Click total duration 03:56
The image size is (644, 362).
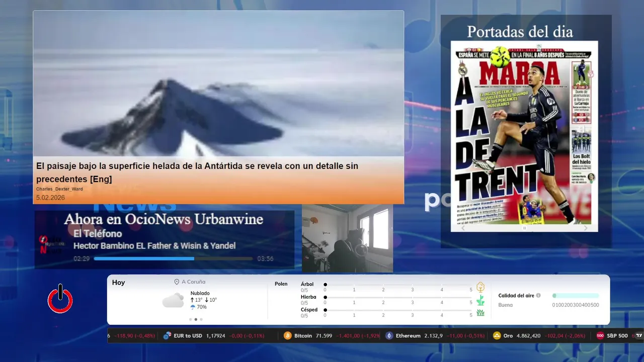click(x=265, y=259)
